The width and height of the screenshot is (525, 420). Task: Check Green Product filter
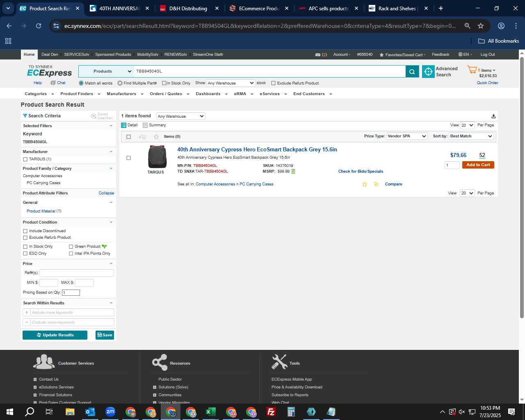[x=71, y=247]
